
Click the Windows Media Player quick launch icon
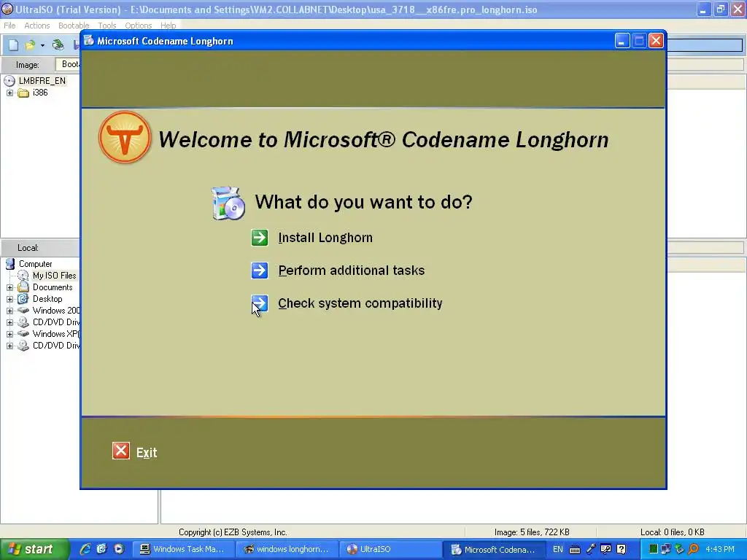(x=118, y=549)
